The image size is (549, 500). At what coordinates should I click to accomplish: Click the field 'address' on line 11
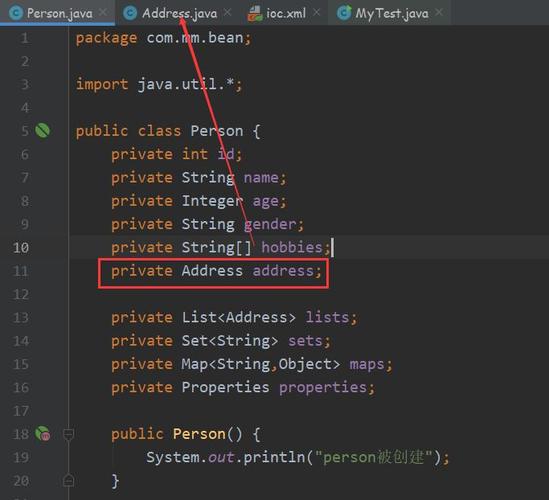[283, 271]
